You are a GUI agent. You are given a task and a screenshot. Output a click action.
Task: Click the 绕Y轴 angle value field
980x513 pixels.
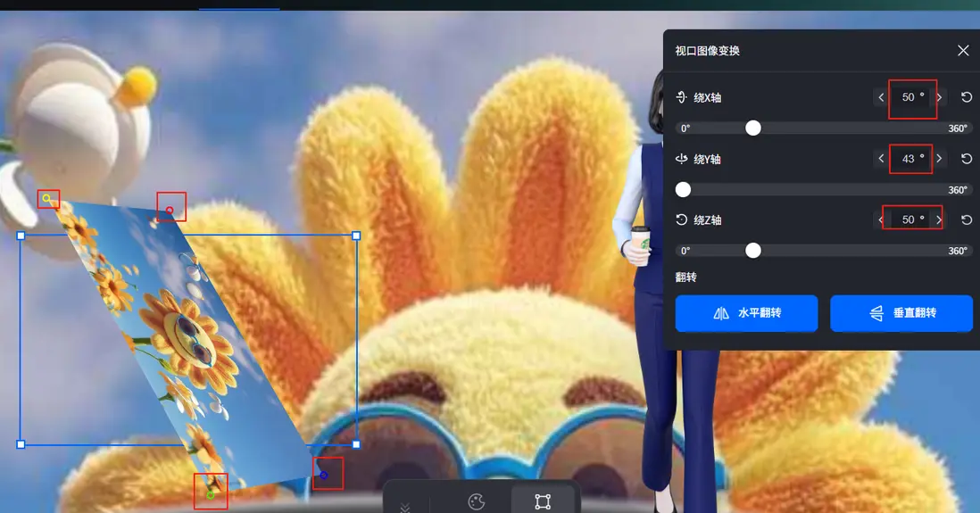pos(911,159)
